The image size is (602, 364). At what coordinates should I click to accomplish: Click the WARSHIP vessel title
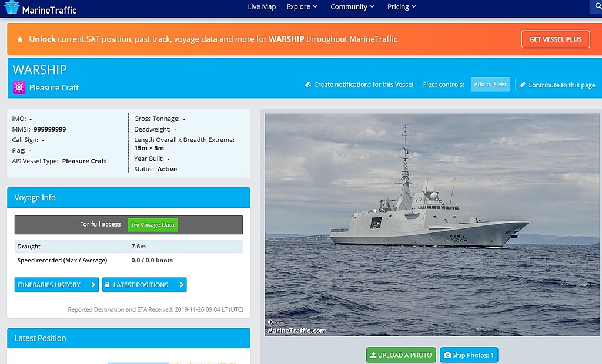[39, 69]
